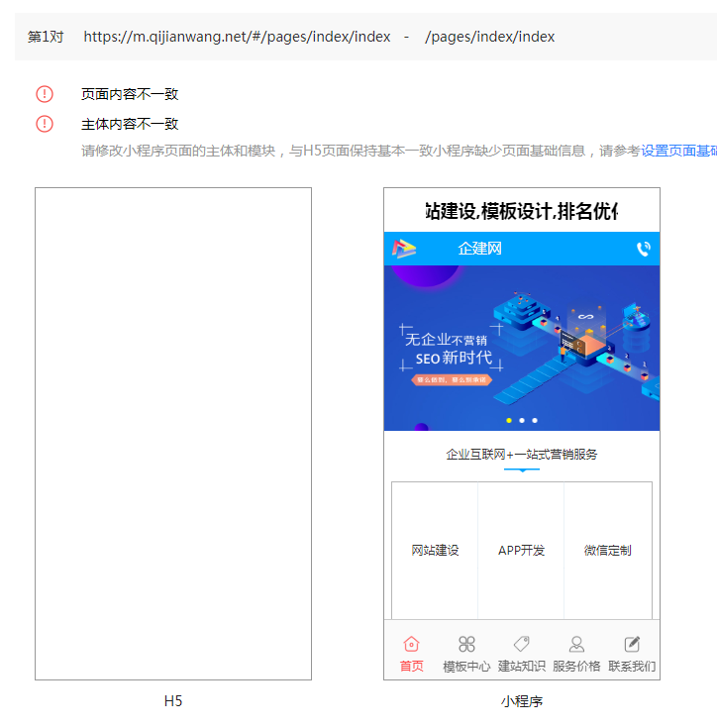Open the 微信定制 service cell

click(607, 551)
